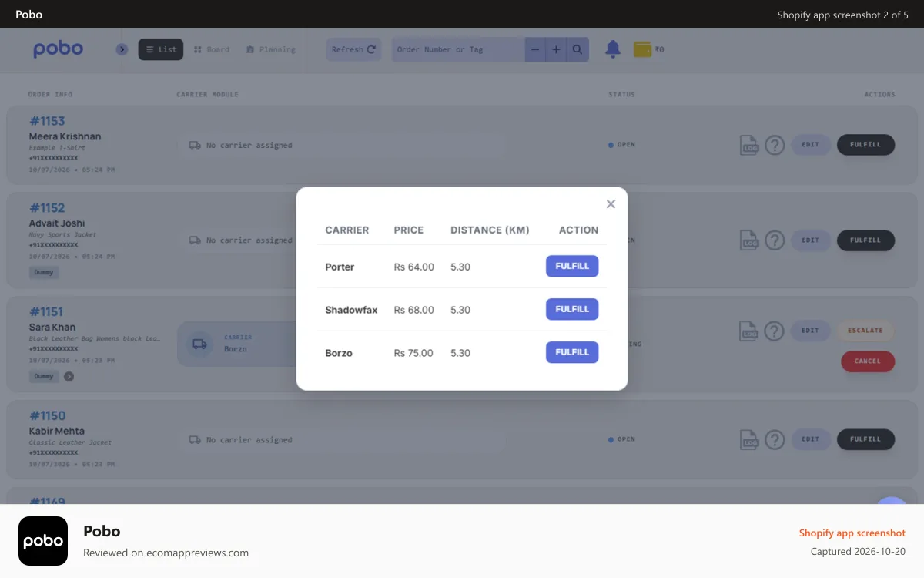
Task: Click the pobo logo in header
Action: pyautogui.click(x=58, y=49)
